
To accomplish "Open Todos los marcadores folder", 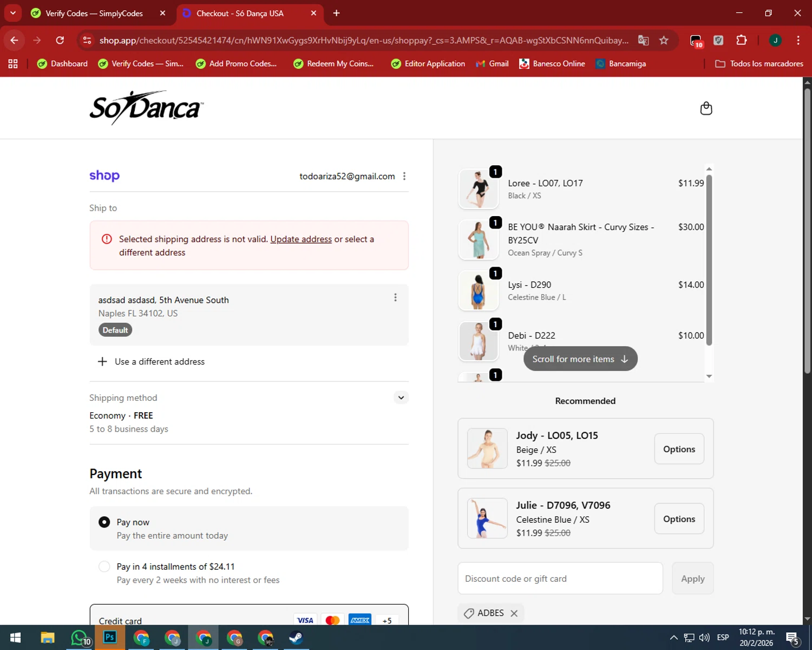I will [759, 64].
